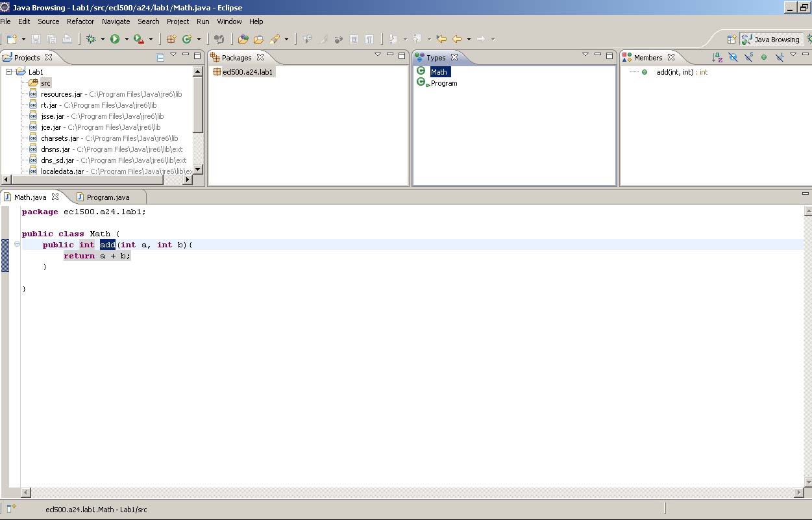Image resolution: width=812 pixels, height=520 pixels.
Task: Minimize the Packages view
Action: click(390, 55)
